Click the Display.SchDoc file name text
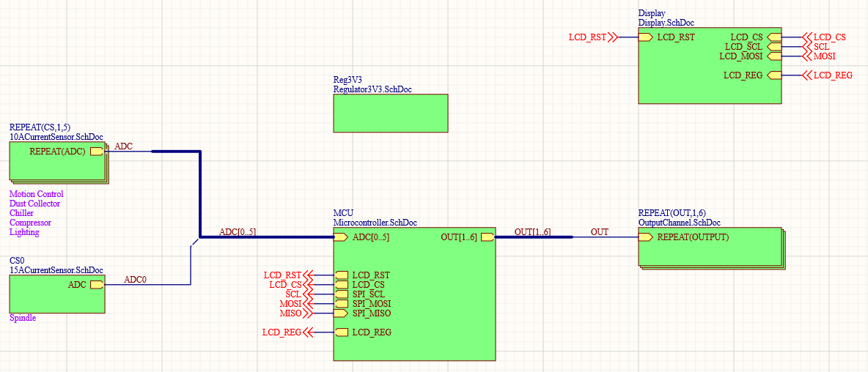The image size is (868, 372). [666, 23]
